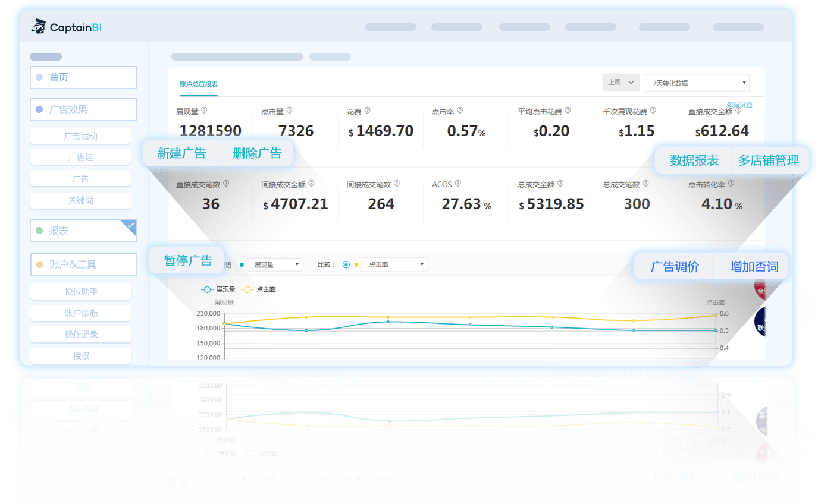The image size is (818, 504).
Task: Open 广告效果 section in sidebar
Action: click(83, 109)
